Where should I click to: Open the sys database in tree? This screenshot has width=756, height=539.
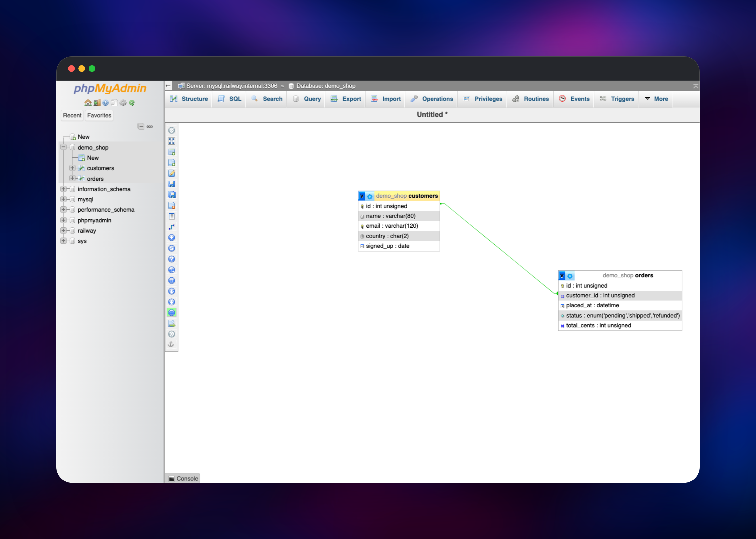coord(82,241)
